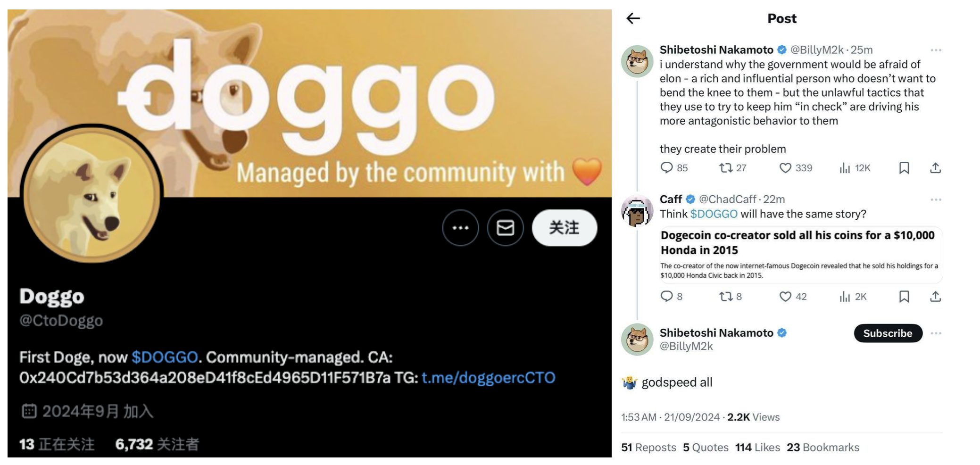Share the first Shibetoshi Nakamoto post
980x465 pixels.
tap(936, 168)
